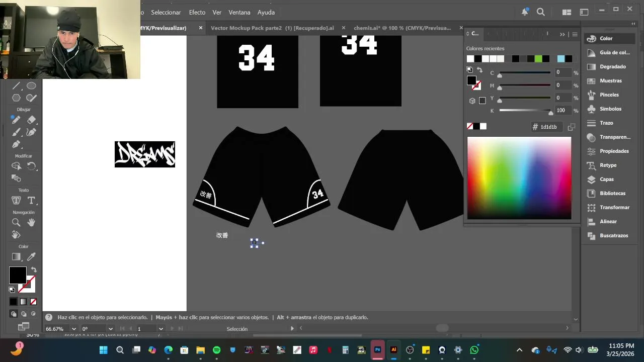Set paint mode to Gradient
The width and height of the screenshot is (644, 362).
tap(23, 302)
